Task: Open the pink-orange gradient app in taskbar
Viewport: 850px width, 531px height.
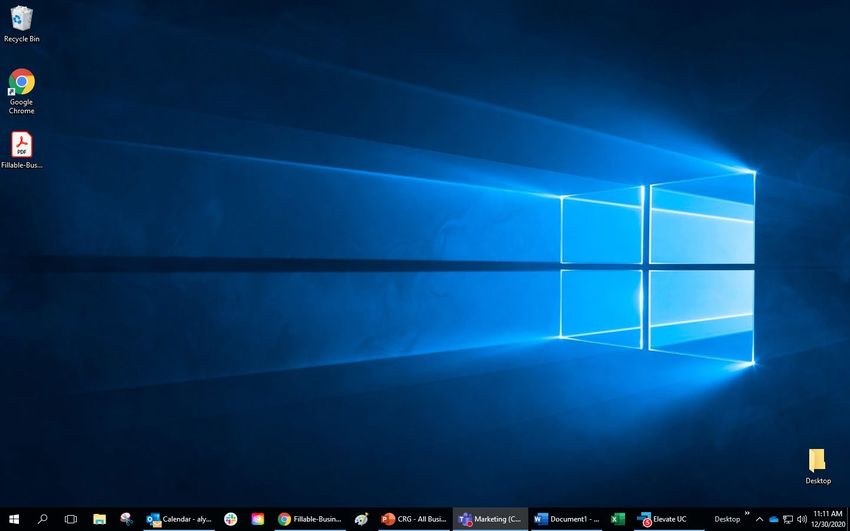Action: 258,519
